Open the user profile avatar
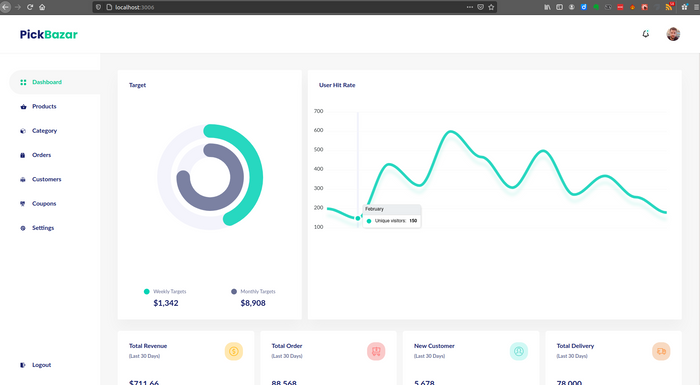Viewport: 700px width, 385px height. [673, 34]
